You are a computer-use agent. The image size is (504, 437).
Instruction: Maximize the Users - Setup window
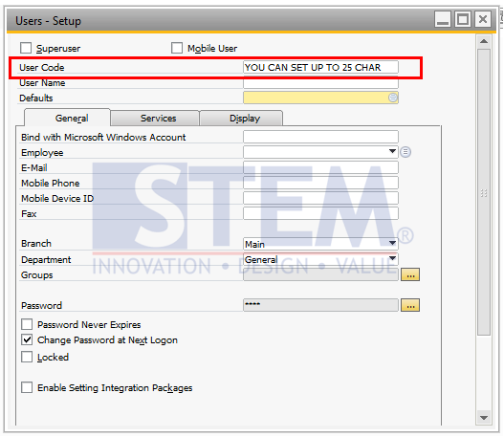click(x=463, y=19)
